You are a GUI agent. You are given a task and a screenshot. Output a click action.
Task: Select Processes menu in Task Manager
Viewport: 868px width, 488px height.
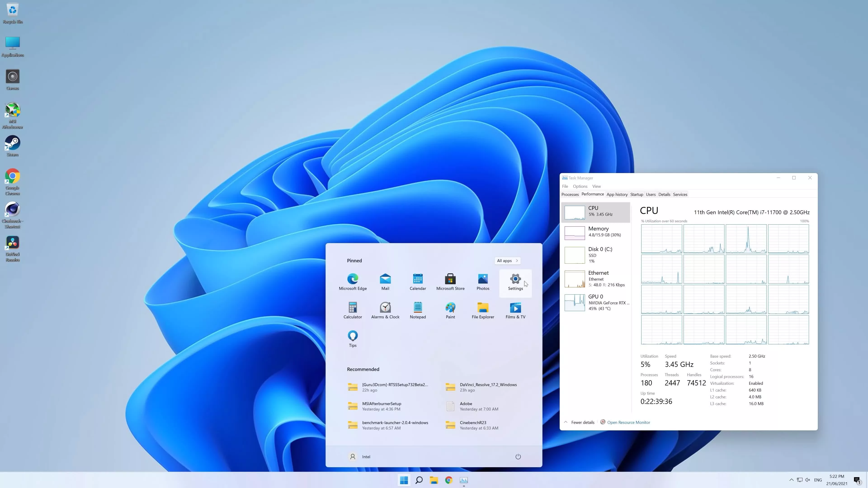(571, 194)
